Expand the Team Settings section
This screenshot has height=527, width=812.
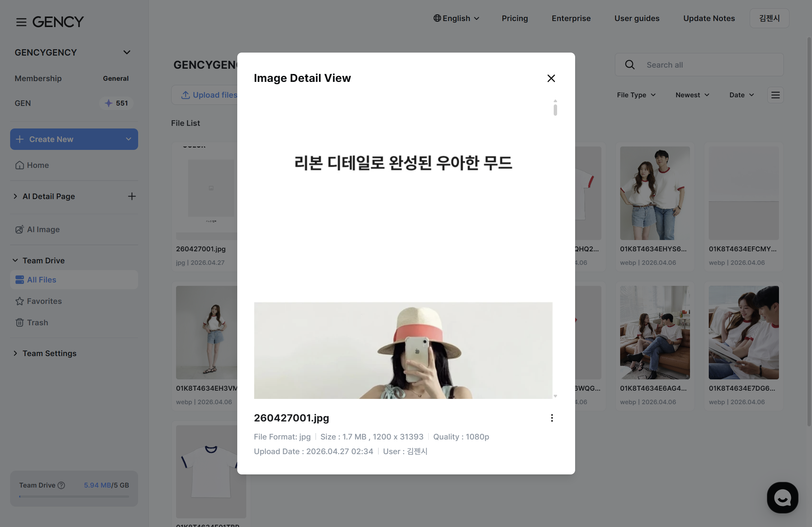[15, 353]
